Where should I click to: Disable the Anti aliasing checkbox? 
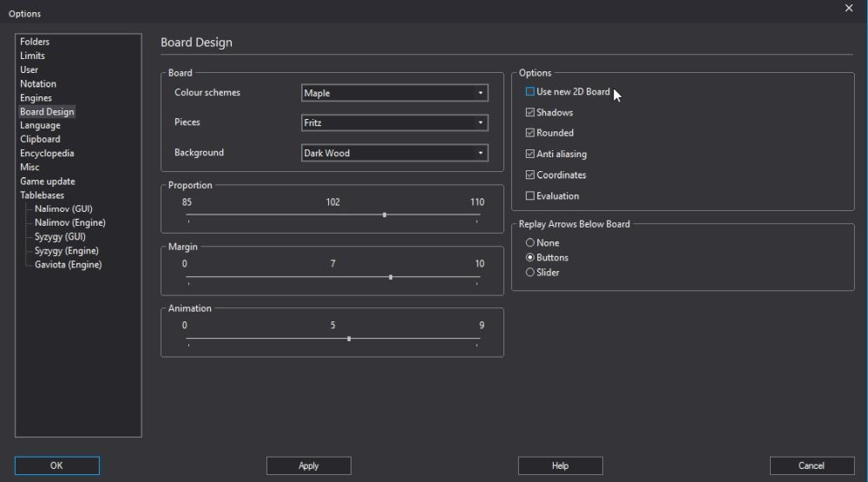(530, 154)
